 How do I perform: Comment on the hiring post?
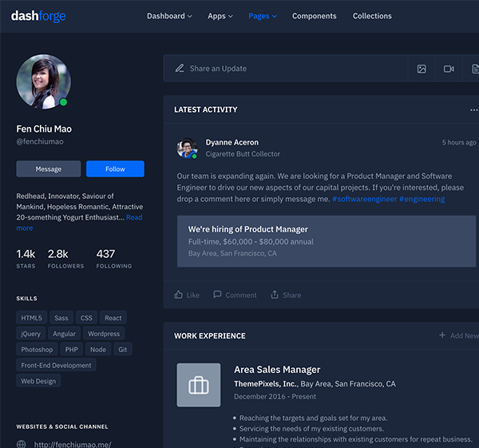pos(235,295)
